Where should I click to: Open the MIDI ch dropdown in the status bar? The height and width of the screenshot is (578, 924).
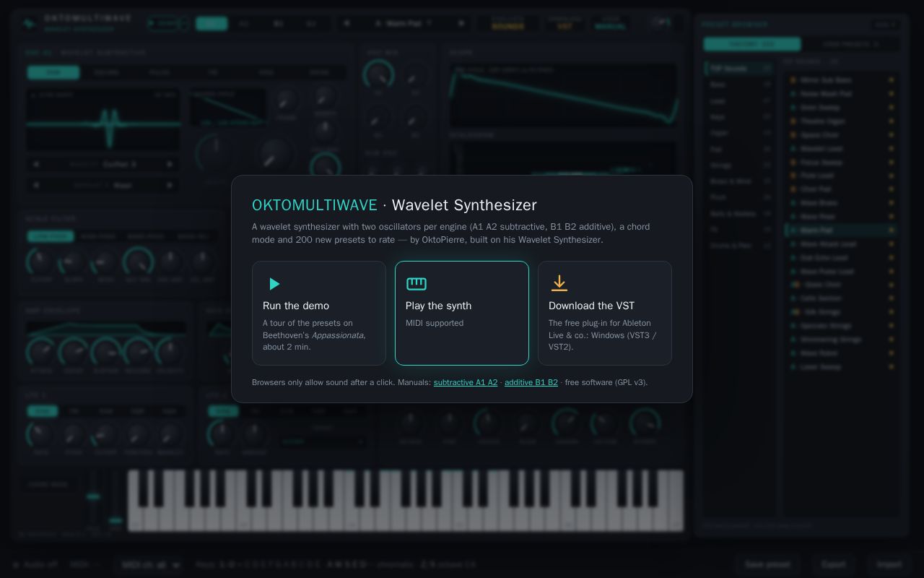pyautogui.click(x=150, y=565)
